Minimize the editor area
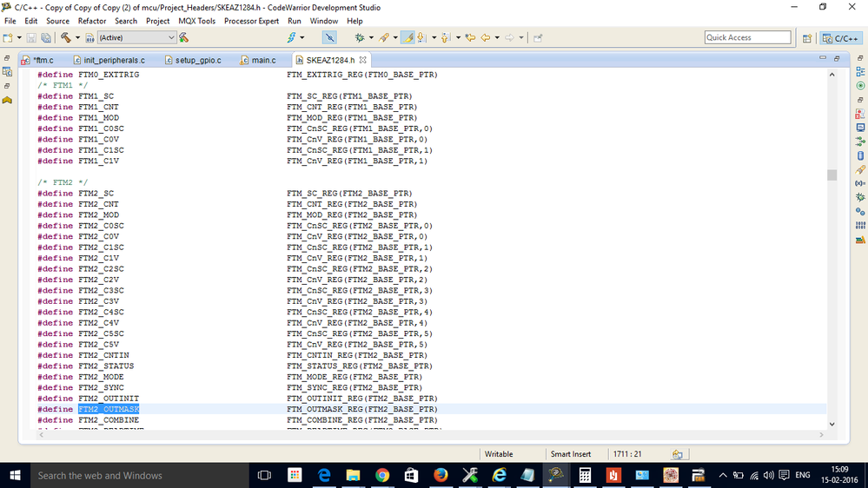 [823, 58]
